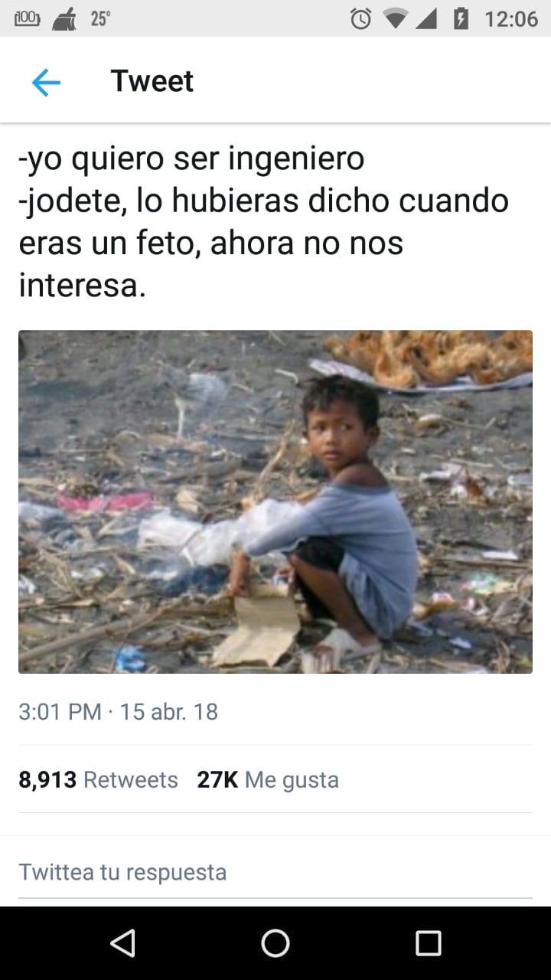
Task: Open the 27K Me gusta list
Action: click(x=268, y=779)
